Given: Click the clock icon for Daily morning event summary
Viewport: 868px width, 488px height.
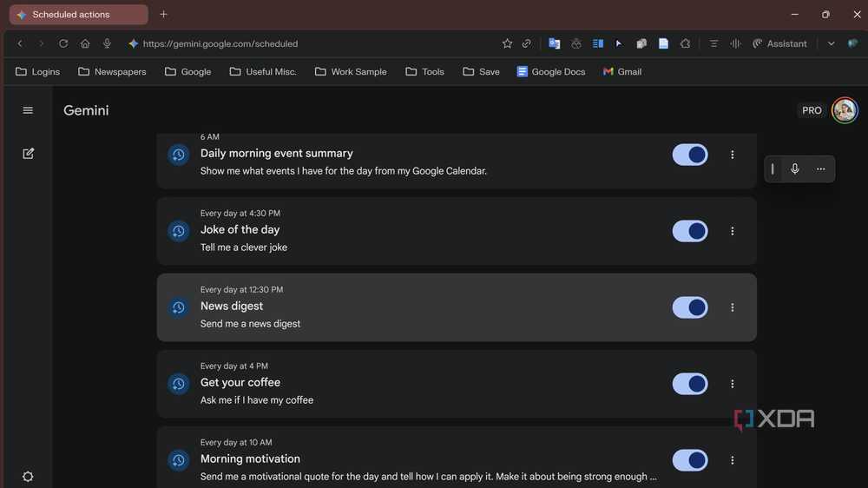Looking at the screenshot, I should pos(178,155).
